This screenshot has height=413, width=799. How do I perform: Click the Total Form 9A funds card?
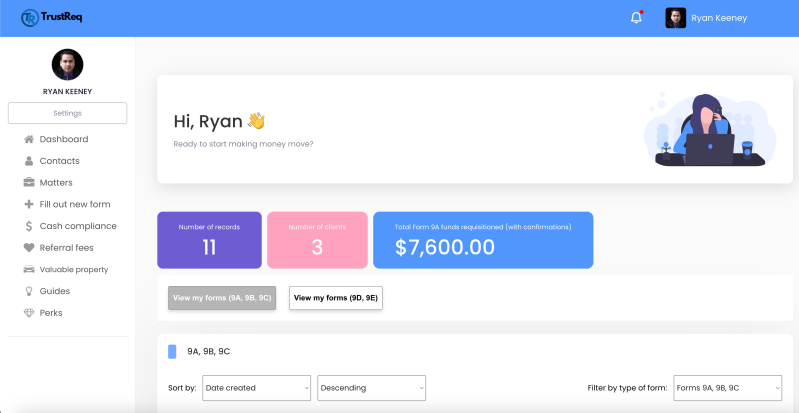[483, 240]
